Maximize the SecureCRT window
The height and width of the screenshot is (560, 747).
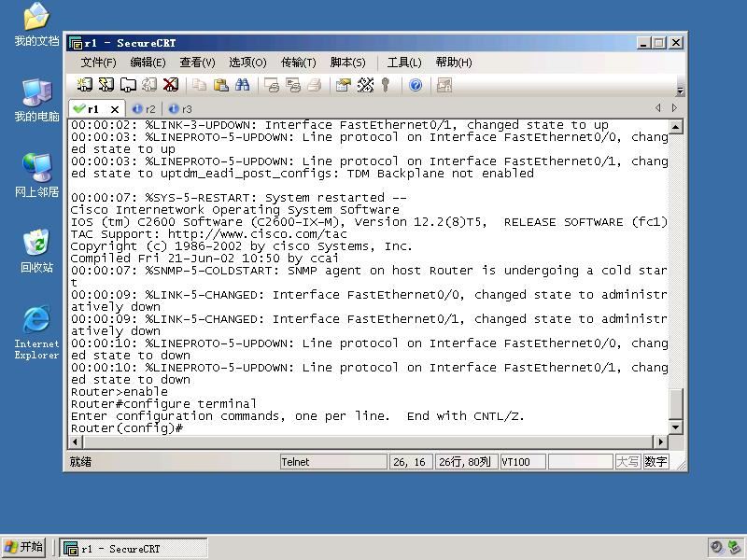point(659,43)
